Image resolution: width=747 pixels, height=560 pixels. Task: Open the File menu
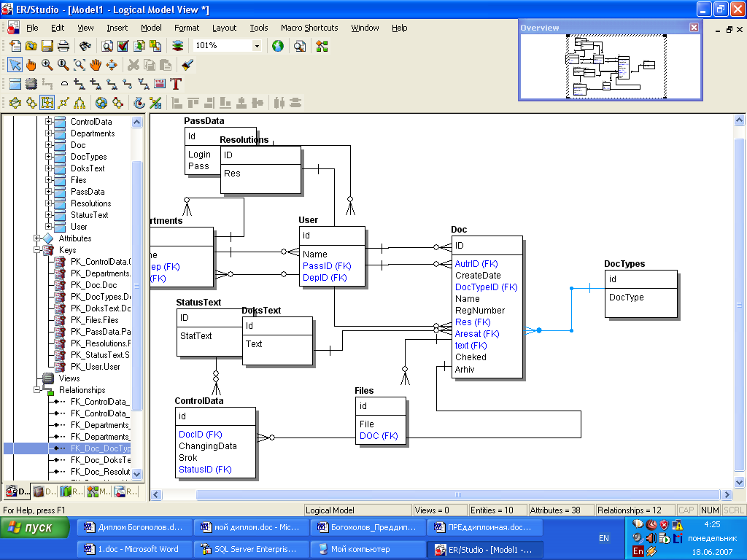(x=32, y=28)
